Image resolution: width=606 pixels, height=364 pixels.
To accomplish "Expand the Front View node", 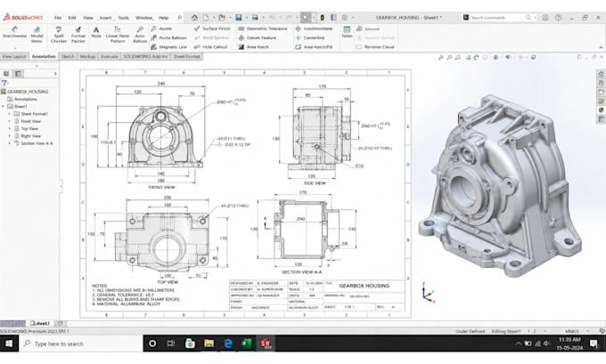I will [10, 121].
